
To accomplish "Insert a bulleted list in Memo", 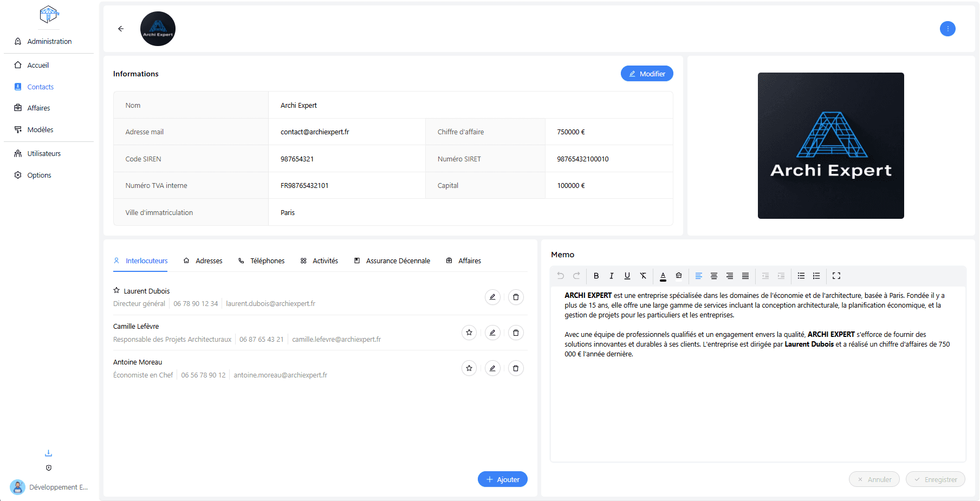I will 801,276.
